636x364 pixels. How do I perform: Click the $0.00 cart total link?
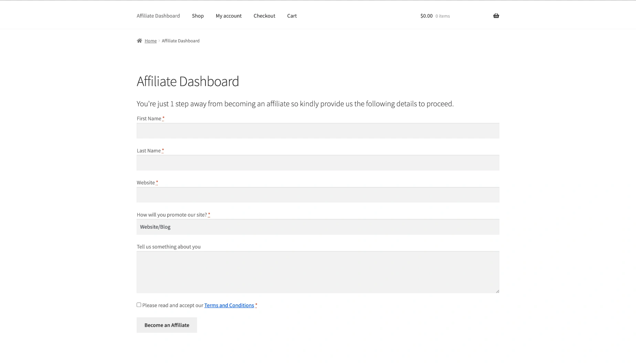[x=426, y=16]
